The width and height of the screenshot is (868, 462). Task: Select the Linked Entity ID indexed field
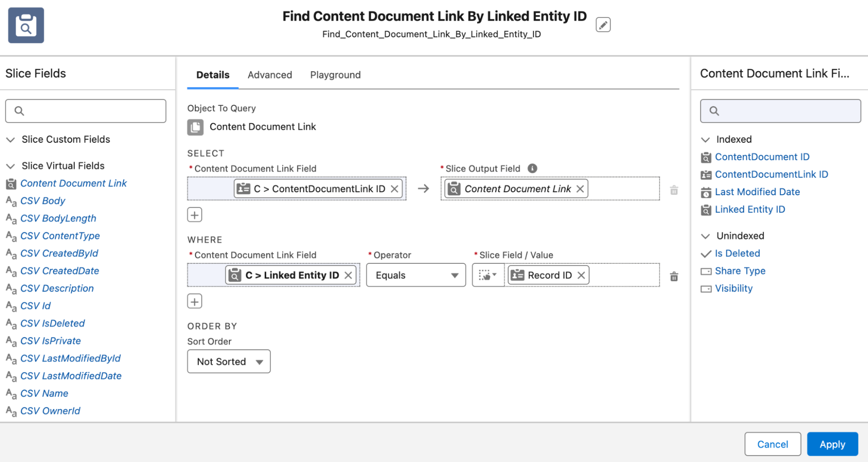pos(750,209)
